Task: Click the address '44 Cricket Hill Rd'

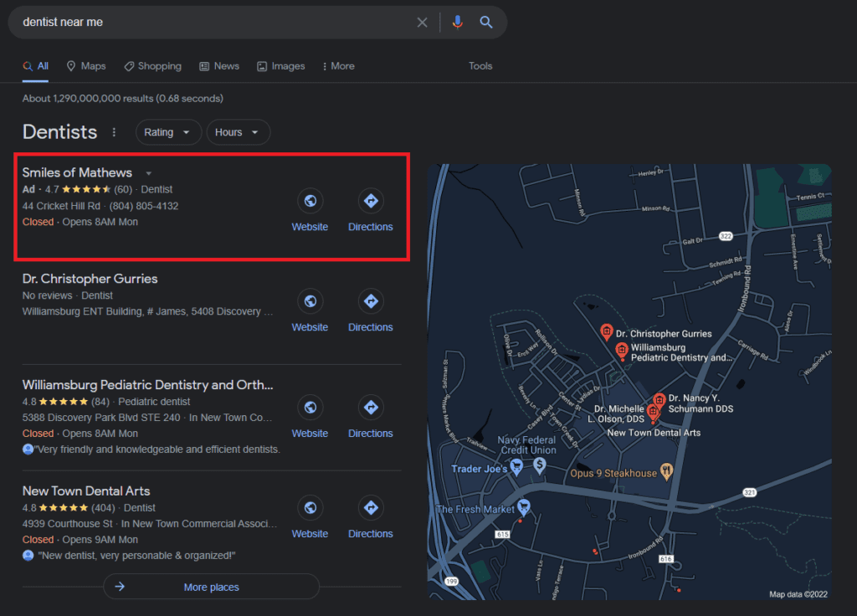Action: tap(61, 206)
